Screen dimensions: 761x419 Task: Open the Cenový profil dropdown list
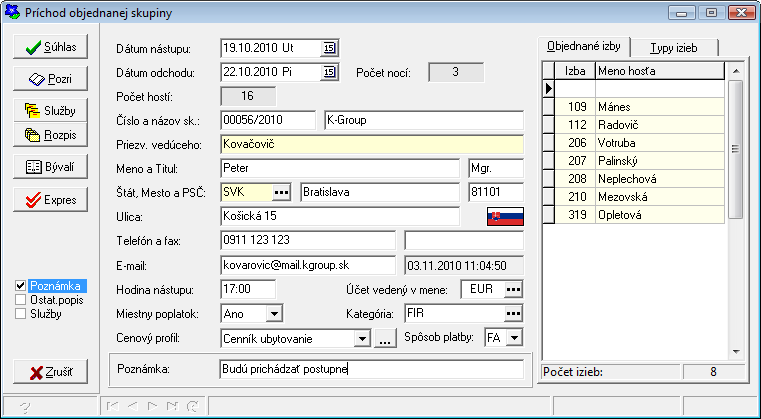(362, 339)
